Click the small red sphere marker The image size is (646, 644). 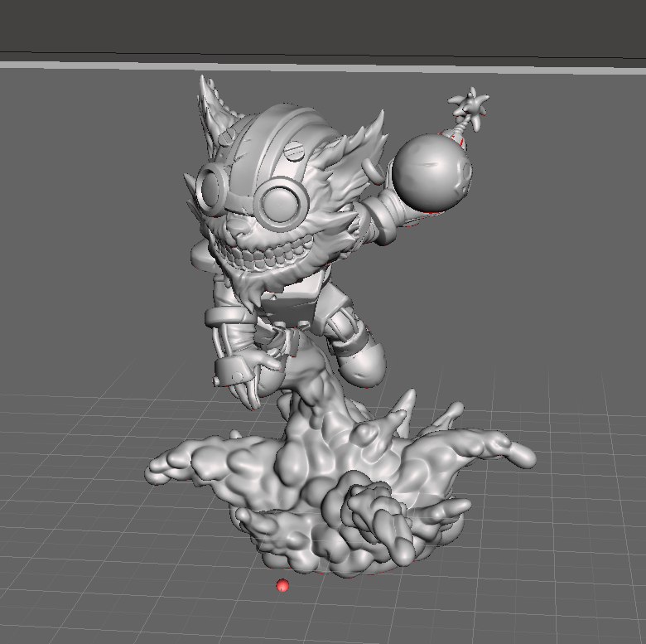click(x=282, y=585)
